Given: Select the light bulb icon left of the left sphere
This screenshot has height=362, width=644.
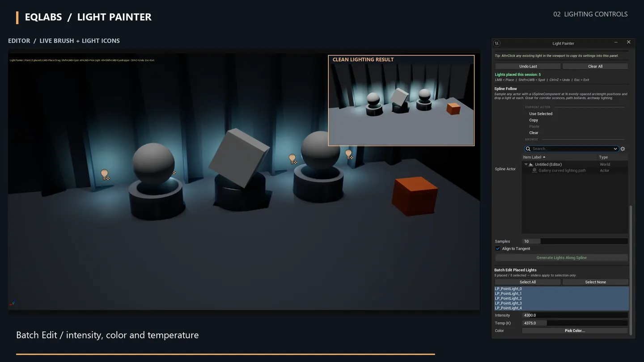Looking at the screenshot, I should 105,175.
